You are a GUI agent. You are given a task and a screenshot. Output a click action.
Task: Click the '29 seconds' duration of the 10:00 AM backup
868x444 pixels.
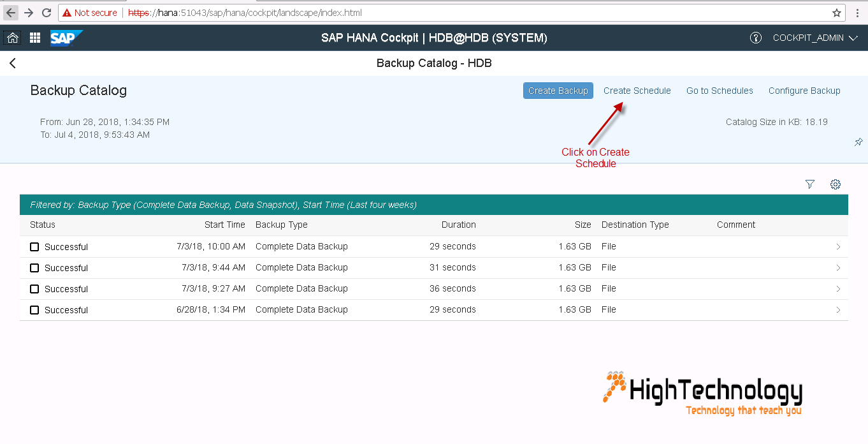coord(452,246)
